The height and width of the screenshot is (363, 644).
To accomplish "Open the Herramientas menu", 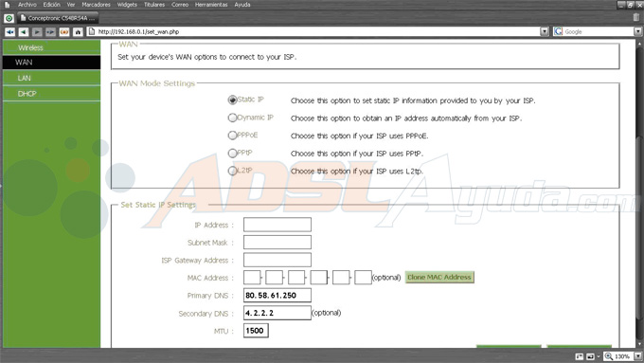I will pos(211,5).
